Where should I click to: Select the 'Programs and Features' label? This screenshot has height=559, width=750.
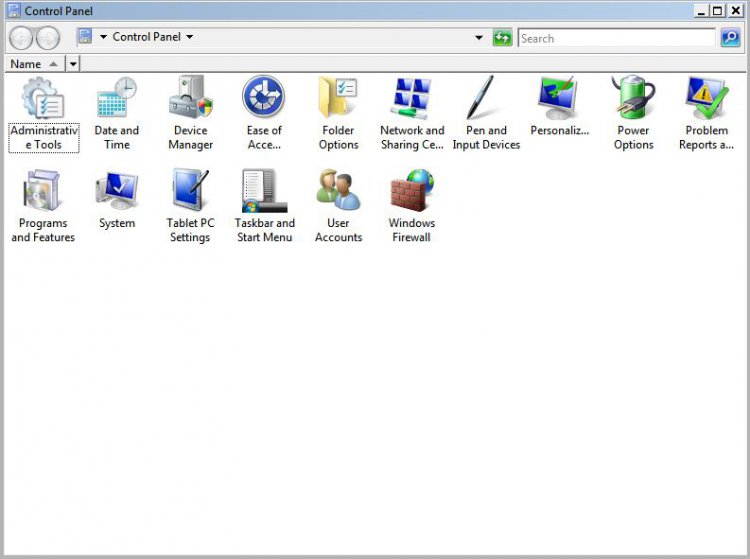tap(43, 230)
